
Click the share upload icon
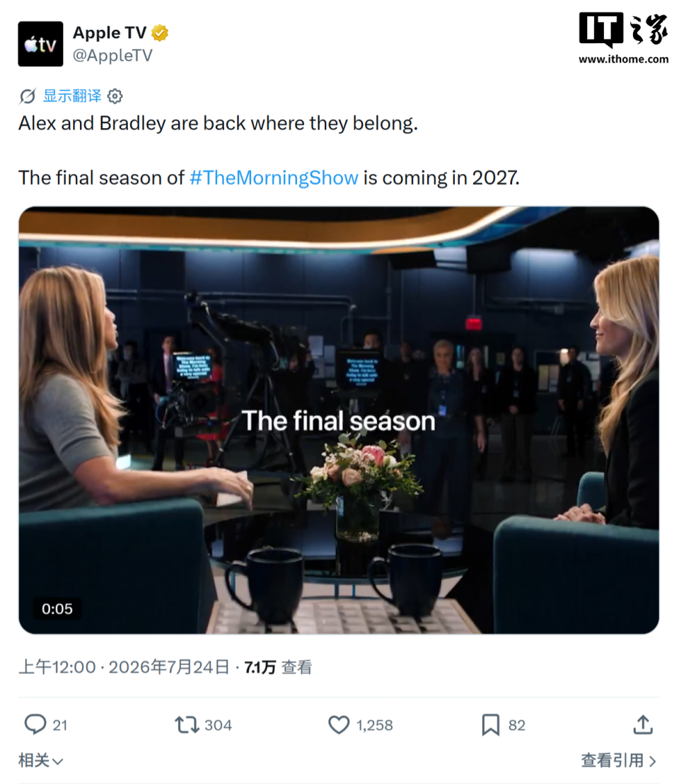pyautogui.click(x=643, y=724)
